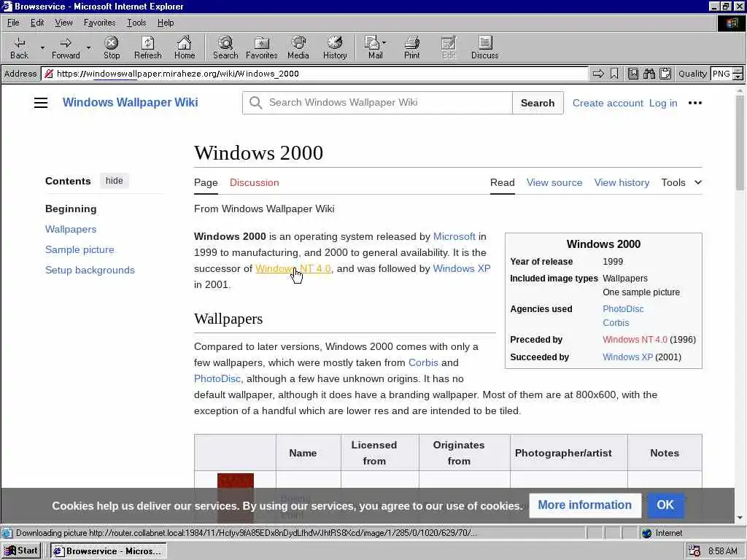Open the Help menu

(166, 23)
